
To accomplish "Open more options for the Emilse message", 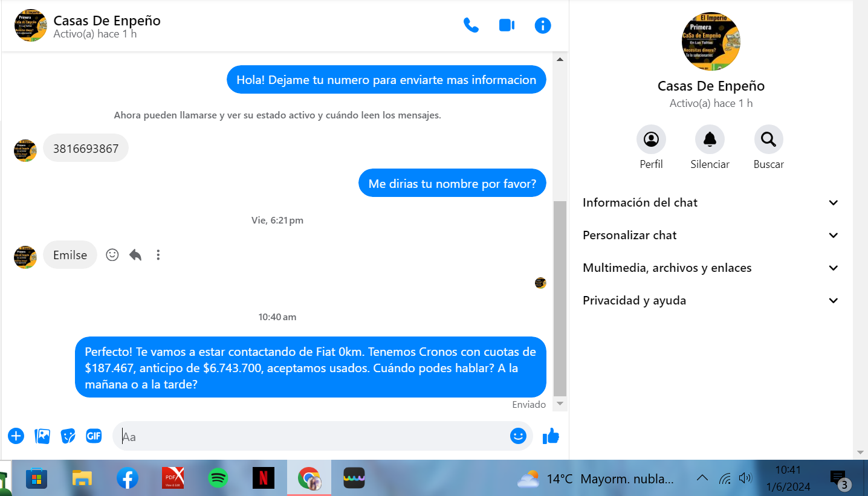I will pos(158,255).
